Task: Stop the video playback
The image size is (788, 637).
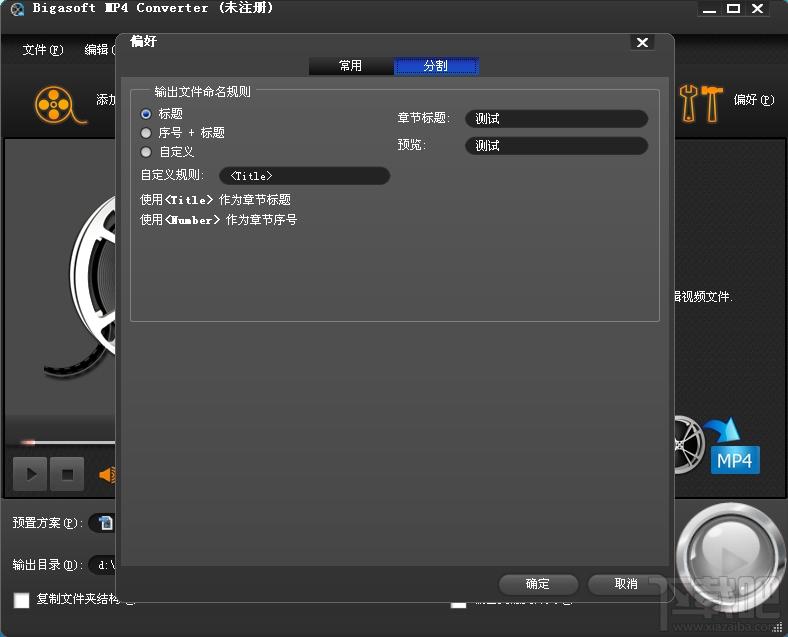Action: click(x=67, y=474)
